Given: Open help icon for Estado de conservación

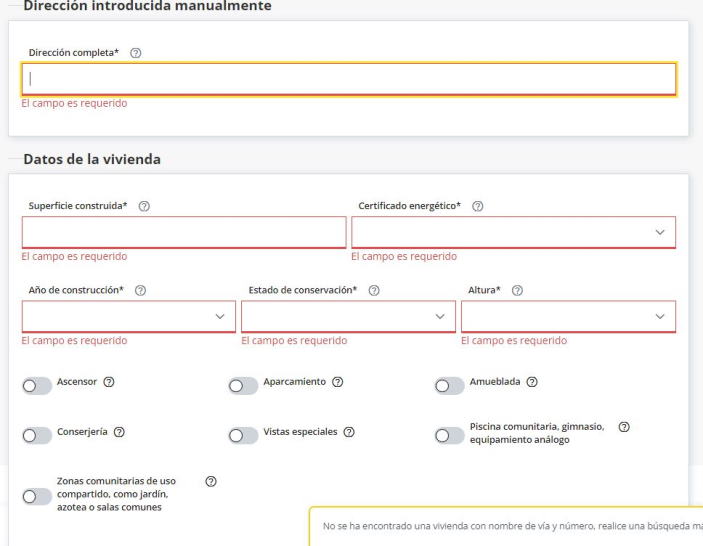Looking at the screenshot, I should point(374,290).
